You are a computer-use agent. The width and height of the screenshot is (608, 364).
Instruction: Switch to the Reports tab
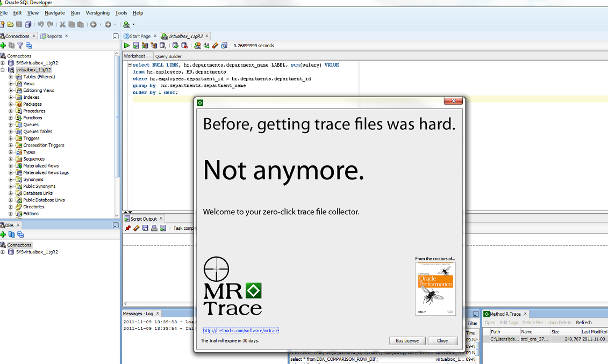pyautogui.click(x=54, y=36)
